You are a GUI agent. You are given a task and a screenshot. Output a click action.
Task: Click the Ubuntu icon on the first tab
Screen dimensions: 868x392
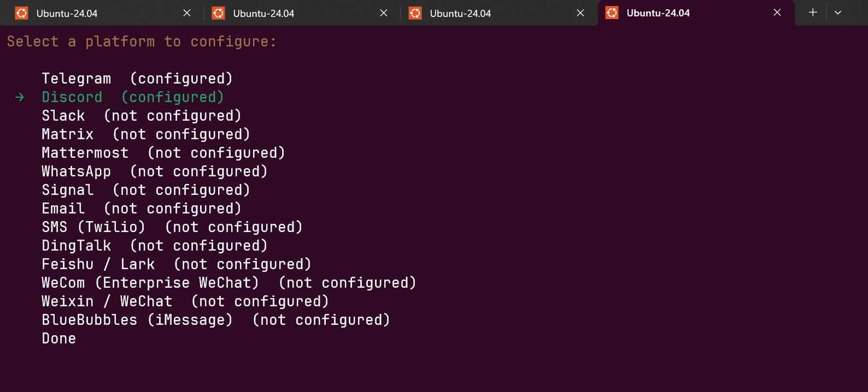coord(21,13)
